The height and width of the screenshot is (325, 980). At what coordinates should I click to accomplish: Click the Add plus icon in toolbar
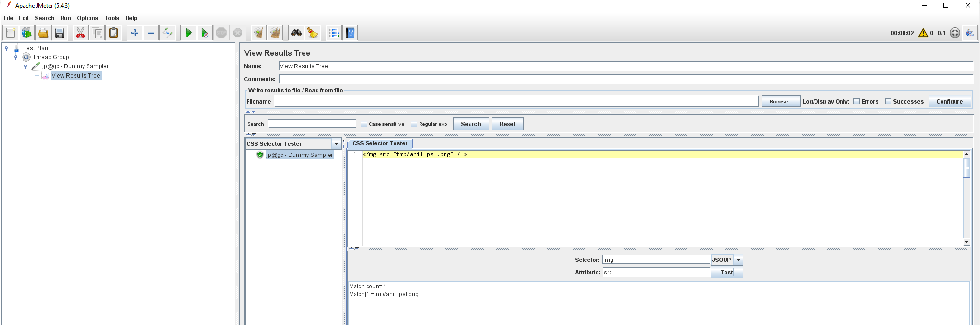pos(135,33)
